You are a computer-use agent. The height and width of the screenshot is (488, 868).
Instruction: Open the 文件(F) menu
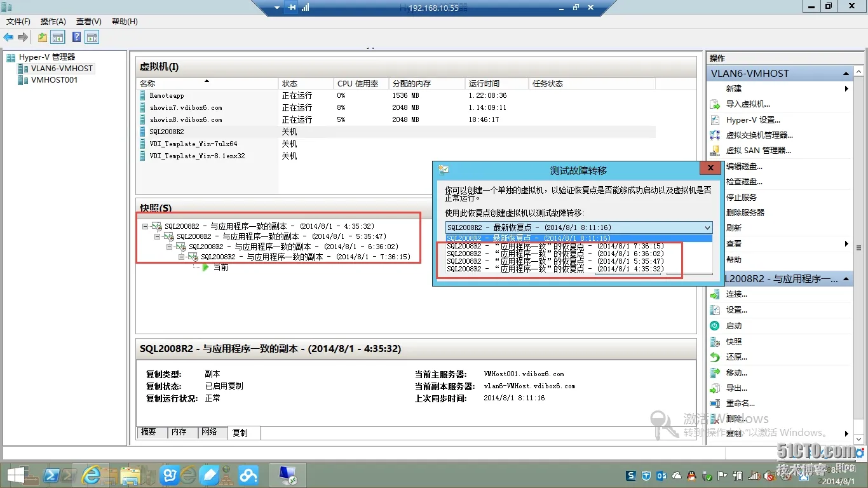(x=18, y=21)
